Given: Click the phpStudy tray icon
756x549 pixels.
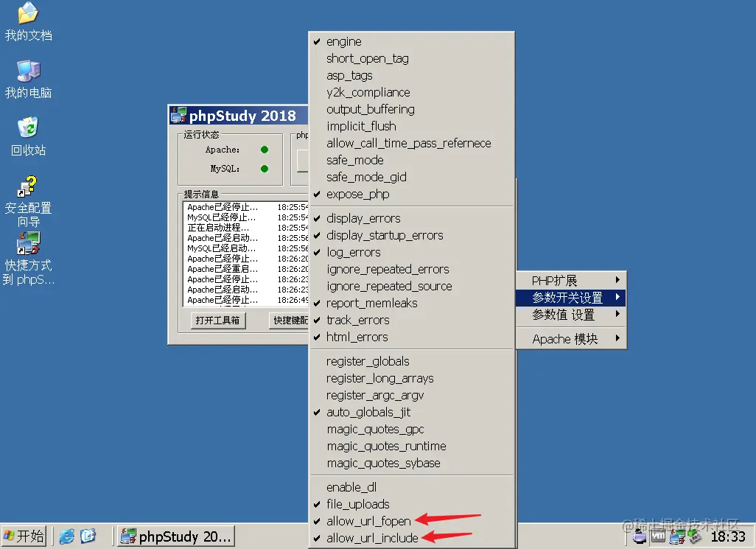Looking at the screenshot, I should coord(676,536).
